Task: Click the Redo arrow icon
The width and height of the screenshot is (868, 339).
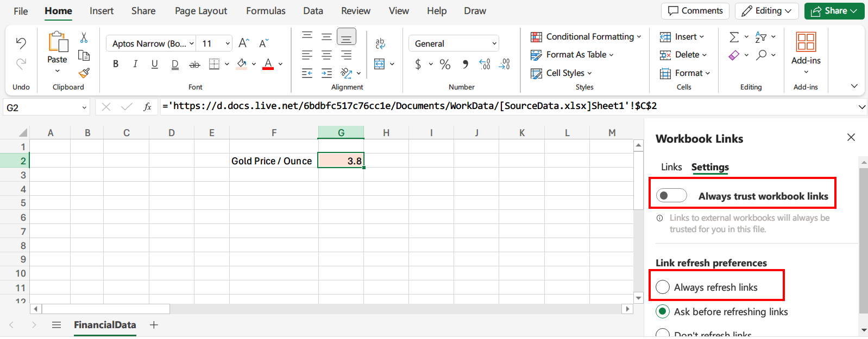Action: click(21, 63)
